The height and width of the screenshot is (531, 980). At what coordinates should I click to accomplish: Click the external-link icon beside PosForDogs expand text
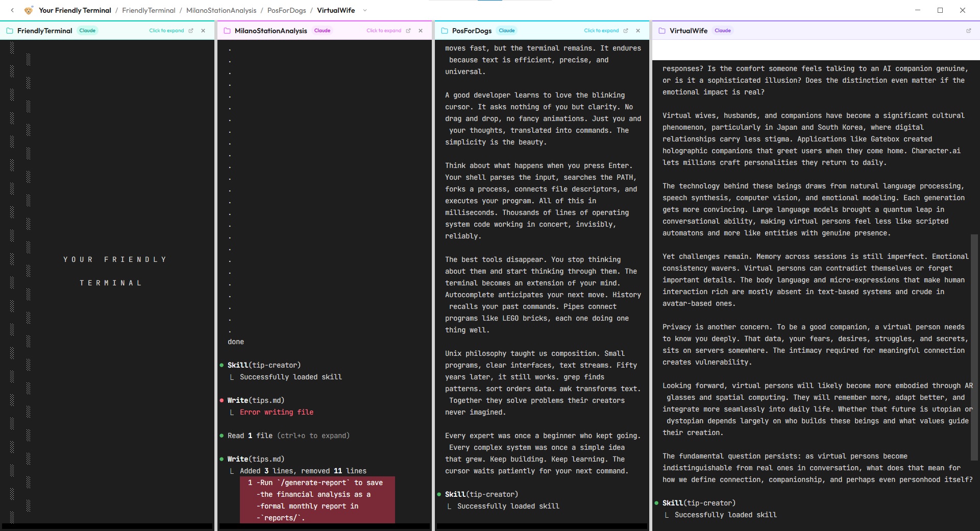click(626, 31)
